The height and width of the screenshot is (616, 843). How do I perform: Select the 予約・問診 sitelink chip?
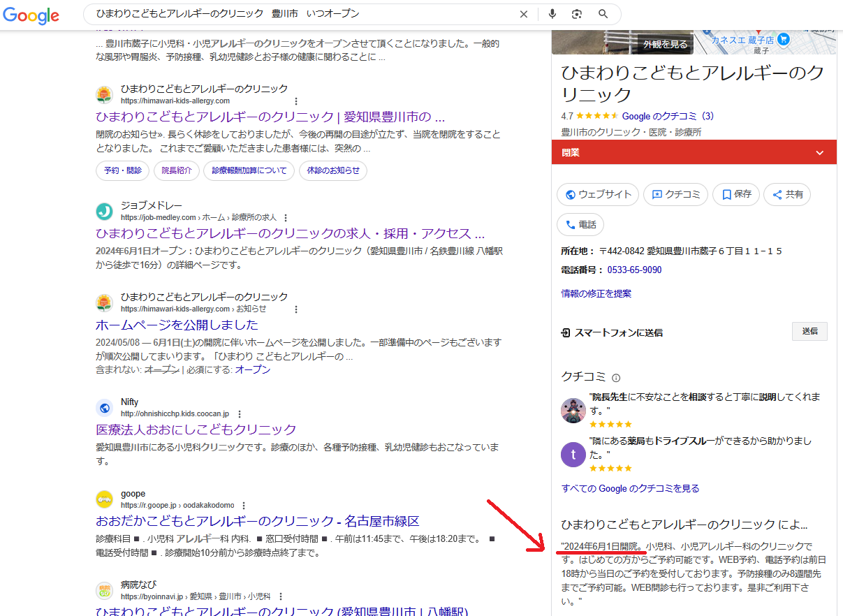(123, 170)
